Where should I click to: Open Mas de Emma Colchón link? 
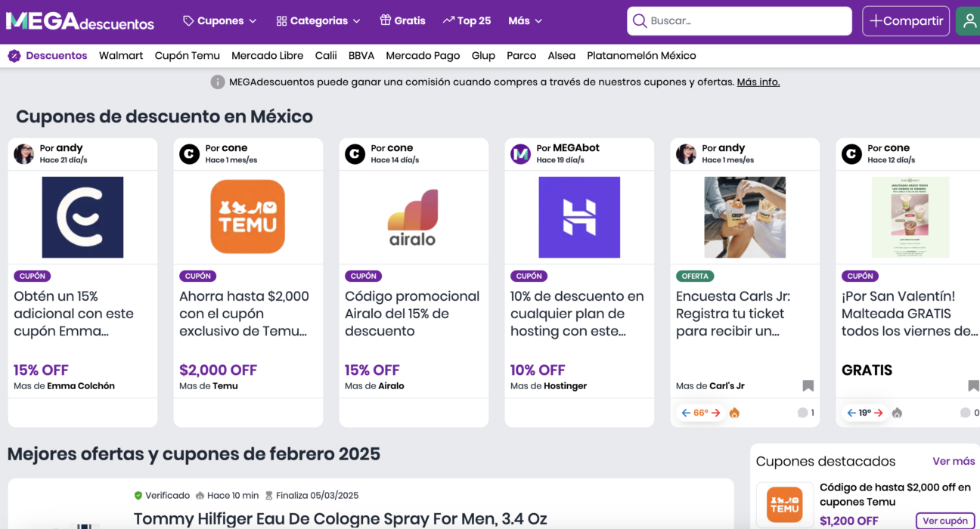(64, 386)
